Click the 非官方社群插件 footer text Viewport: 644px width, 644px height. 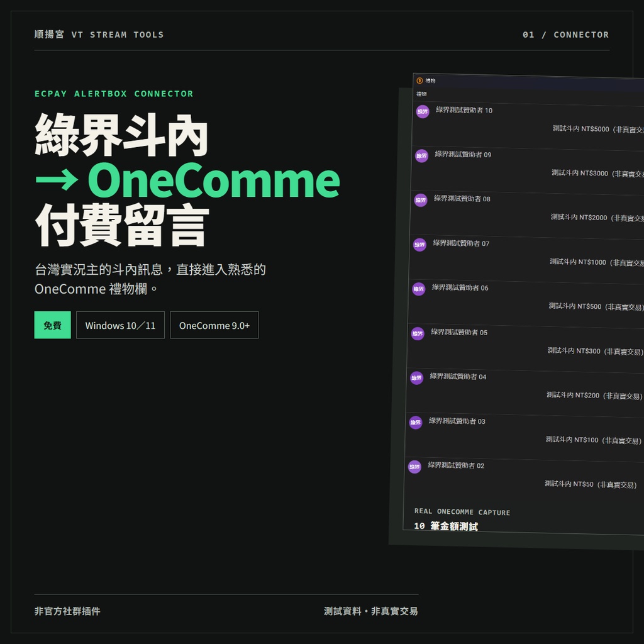(x=67, y=611)
